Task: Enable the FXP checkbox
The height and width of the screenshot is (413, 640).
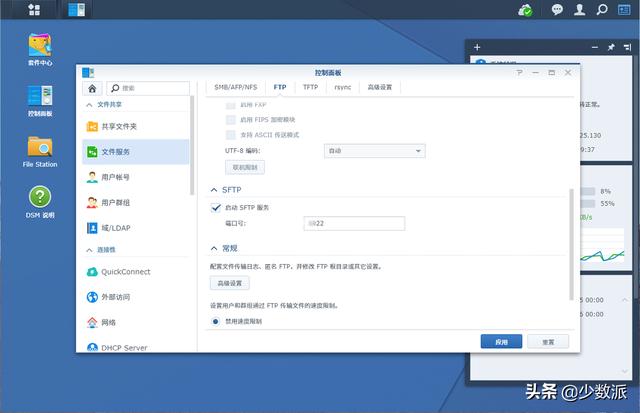Action: tap(231, 105)
